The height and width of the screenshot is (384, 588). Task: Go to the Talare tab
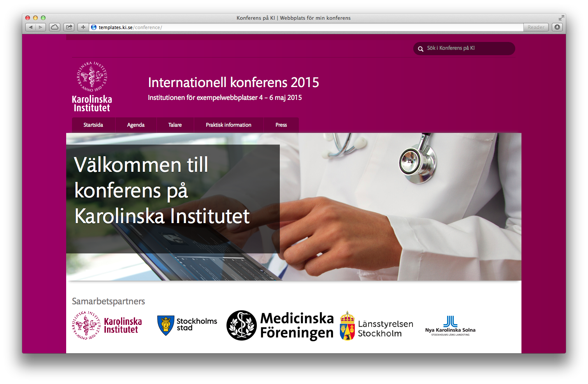175,125
